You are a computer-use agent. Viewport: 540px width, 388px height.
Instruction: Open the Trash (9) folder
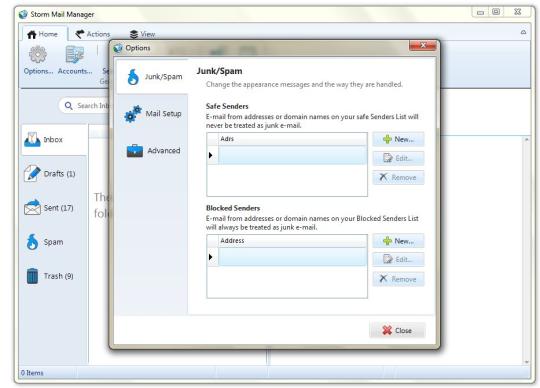coord(54,276)
